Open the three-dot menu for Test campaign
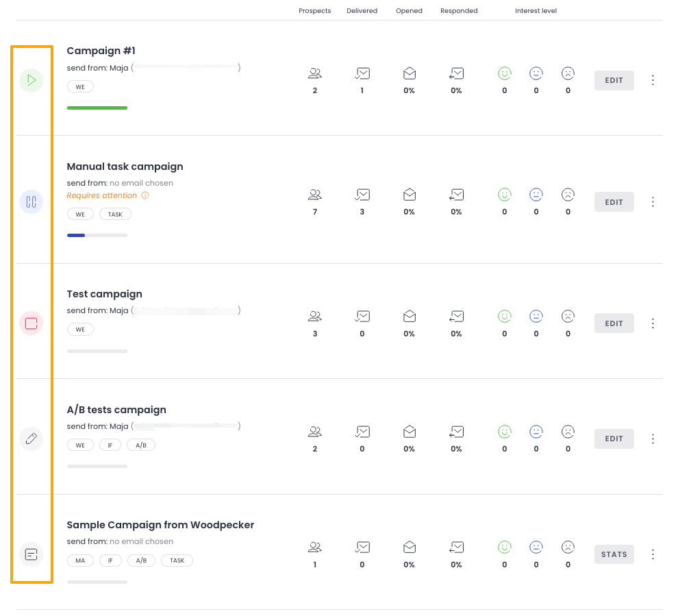This screenshot has height=616, width=680. click(653, 323)
